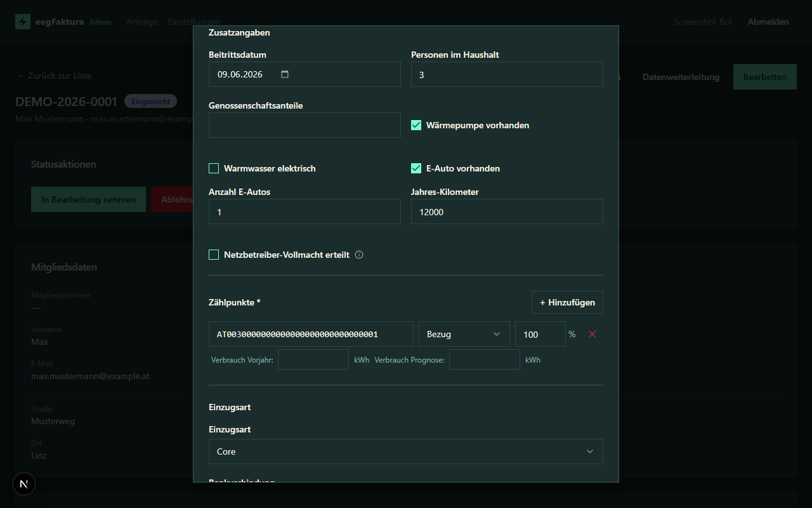Check Warmwasser elektrisch checkbox
This screenshot has height=508, width=812.
pos(214,168)
